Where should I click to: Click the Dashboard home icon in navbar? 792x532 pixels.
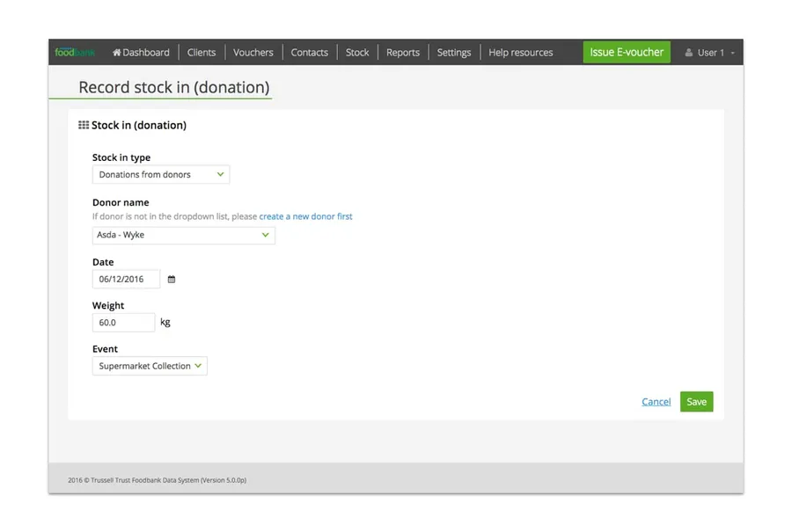tap(116, 52)
